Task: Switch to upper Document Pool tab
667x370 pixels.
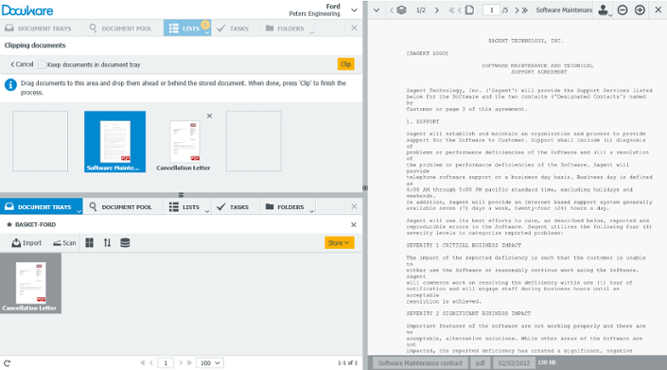Action: tap(121, 28)
